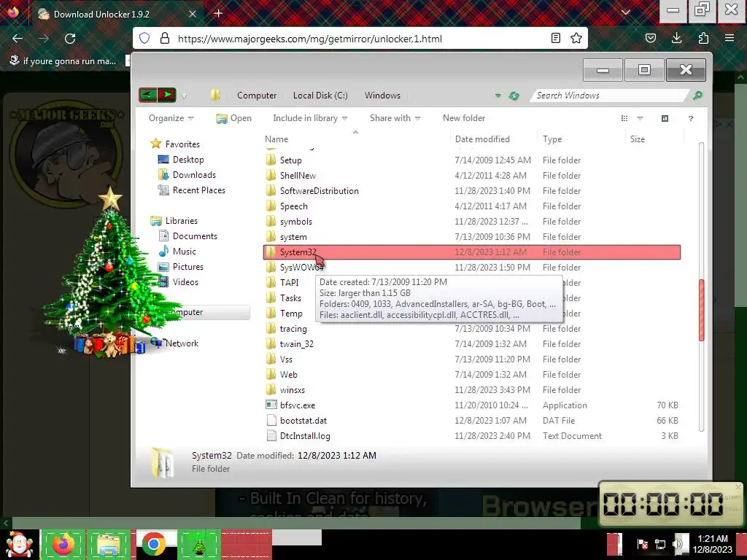Screen dimensions: 747x560
Task: Refresh the Windows folder view
Action: pos(514,96)
